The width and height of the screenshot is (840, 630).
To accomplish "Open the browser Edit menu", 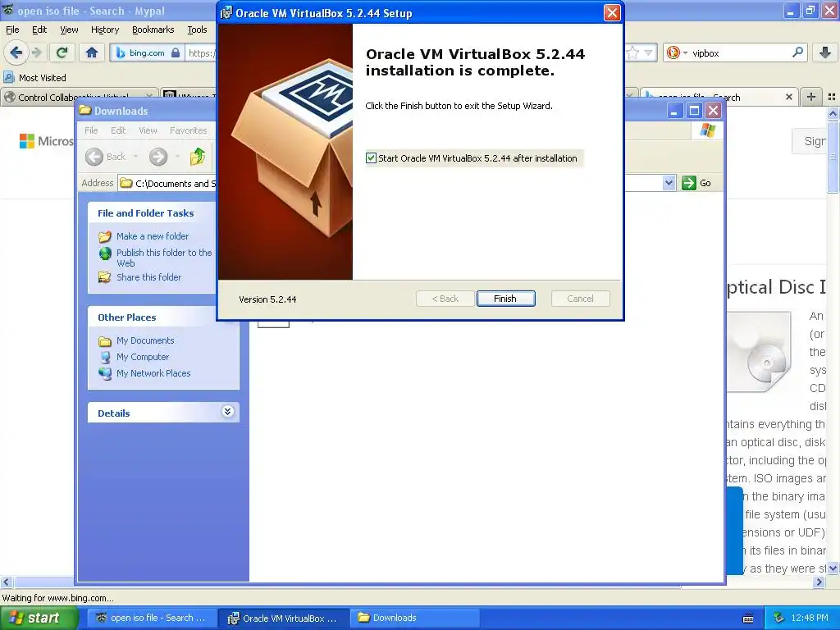I will [x=39, y=30].
